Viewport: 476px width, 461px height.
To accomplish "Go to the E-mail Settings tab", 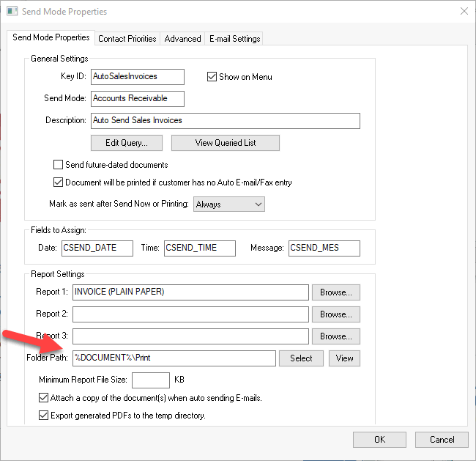I will coord(234,39).
